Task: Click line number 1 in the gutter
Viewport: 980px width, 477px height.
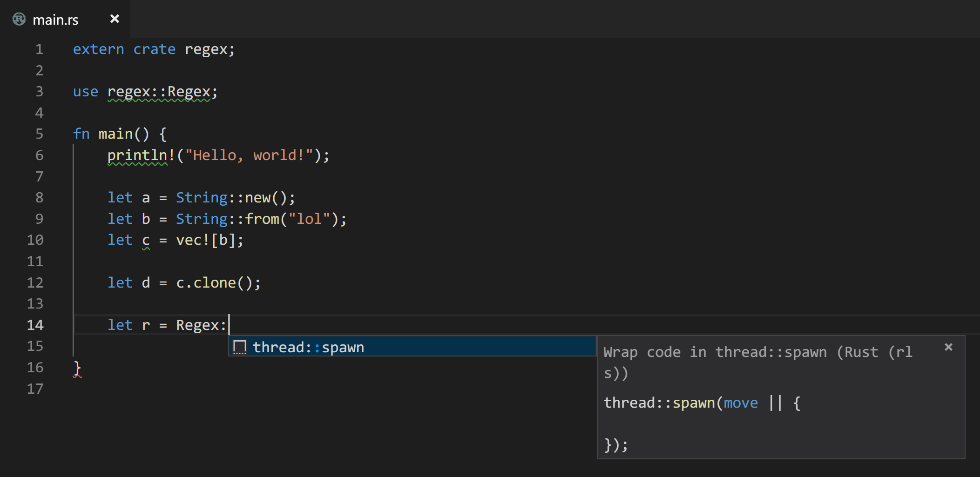Action: click(39, 49)
